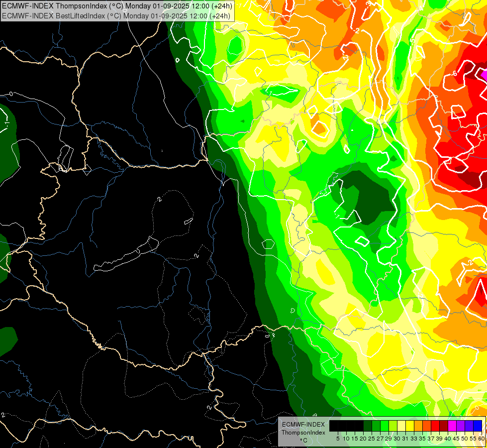Click the lime legend swatch for 29–30
This screenshot has height=448, width=487.
[x=393, y=426]
